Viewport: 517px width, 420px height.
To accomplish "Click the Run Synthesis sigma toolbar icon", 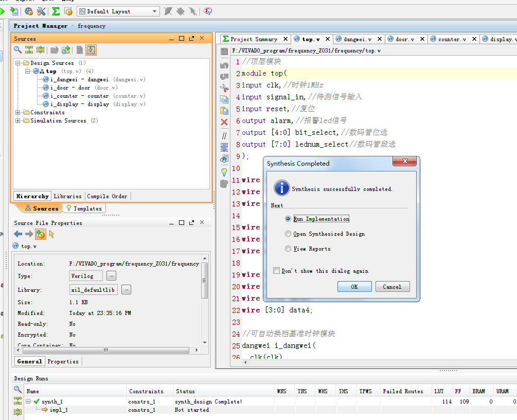I will (x=56, y=11).
